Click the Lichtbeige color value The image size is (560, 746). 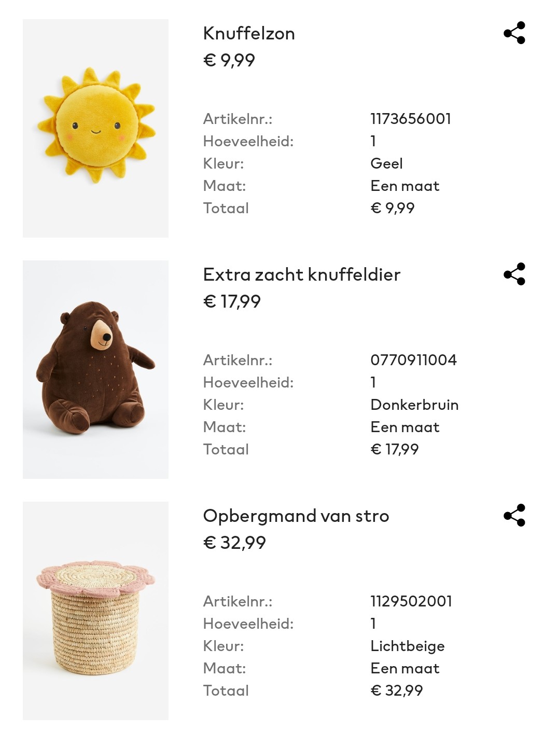pos(408,646)
